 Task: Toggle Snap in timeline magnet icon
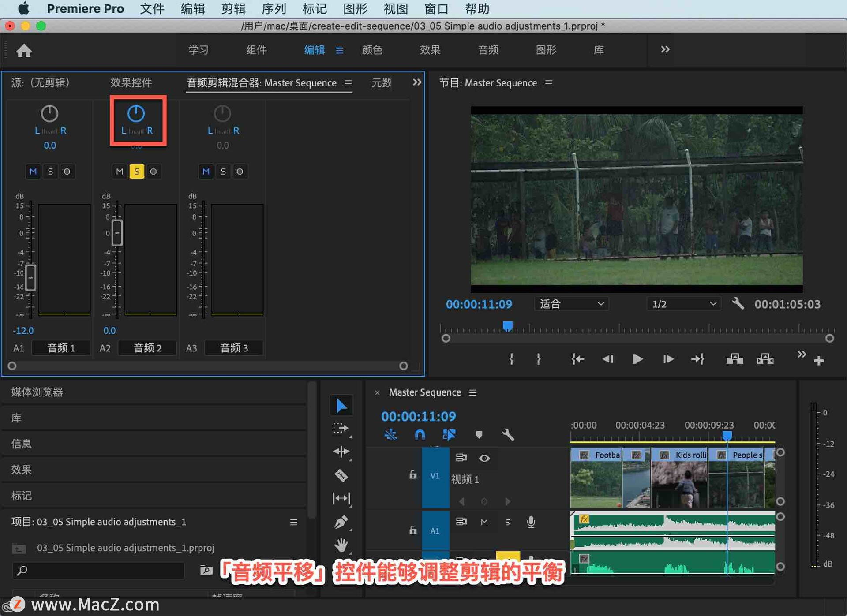(x=420, y=435)
